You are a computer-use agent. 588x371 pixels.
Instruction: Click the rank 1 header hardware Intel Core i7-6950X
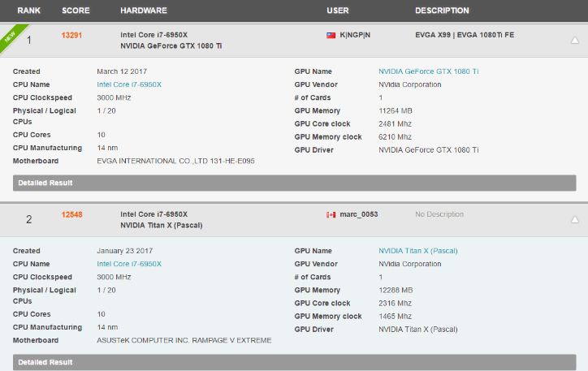click(153, 35)
